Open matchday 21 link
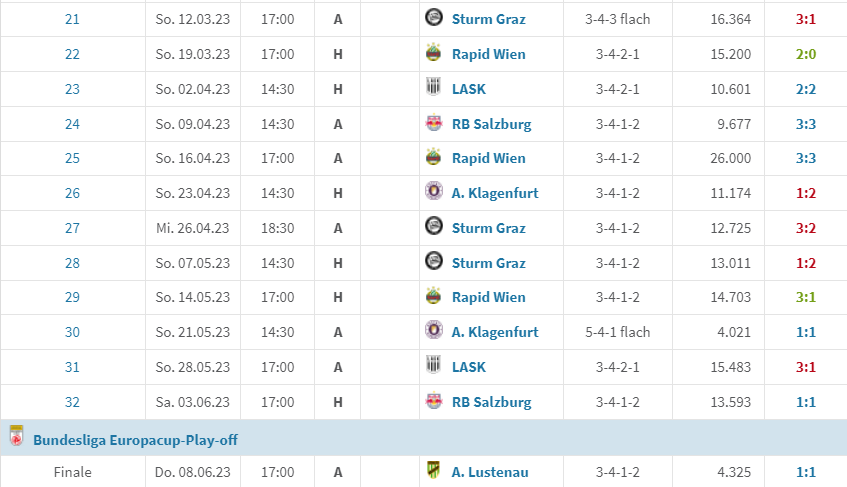Image resolution: width=847 pixels, height=487 pixels. pyautogui.click(x=72, y=19)
